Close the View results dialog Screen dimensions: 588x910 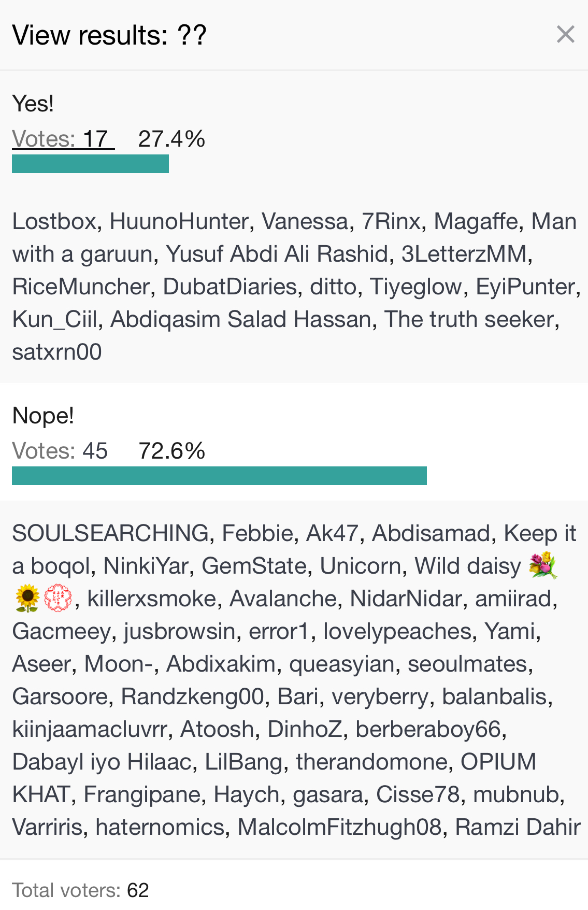coord(565,35)
